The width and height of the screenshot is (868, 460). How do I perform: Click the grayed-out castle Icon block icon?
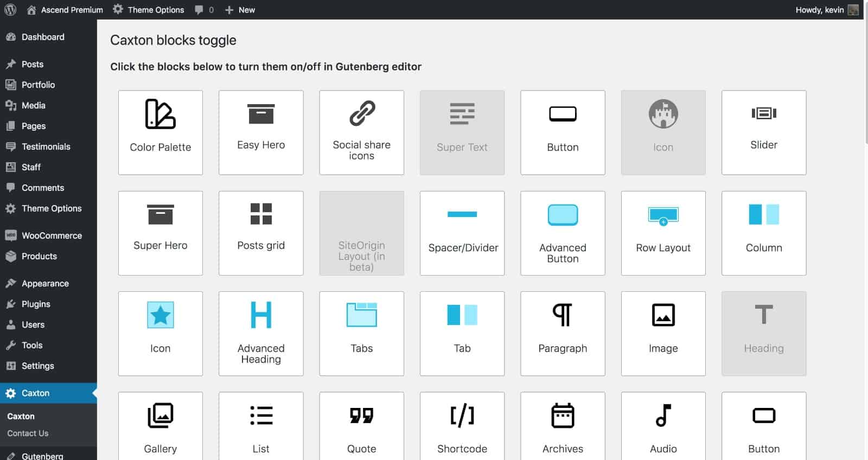pyautogui.click(x=663, y=114)
